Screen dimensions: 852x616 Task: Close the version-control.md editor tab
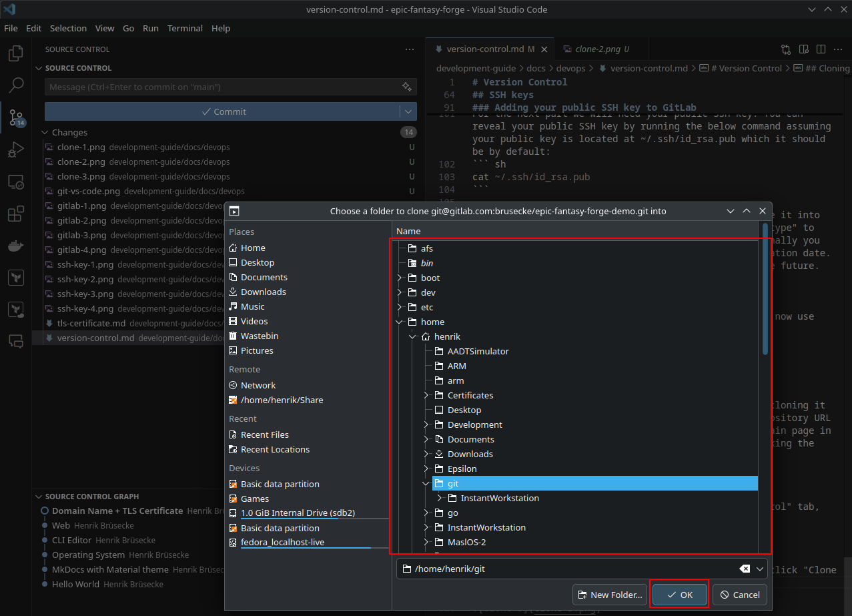coord(544,49)
